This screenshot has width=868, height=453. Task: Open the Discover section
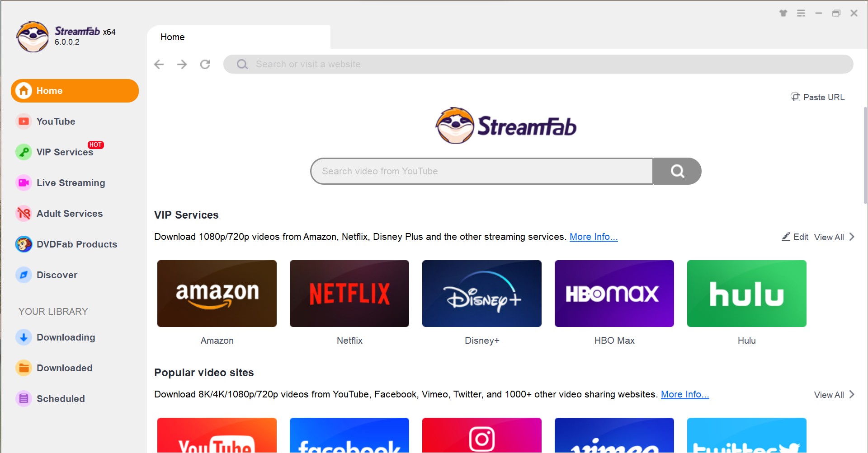(x=57, y=275)
